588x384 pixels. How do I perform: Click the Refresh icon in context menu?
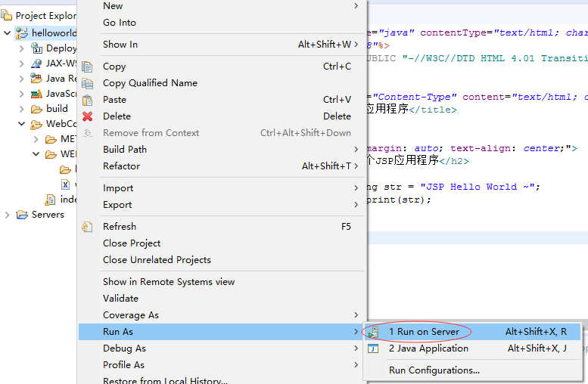coord(87,227)
